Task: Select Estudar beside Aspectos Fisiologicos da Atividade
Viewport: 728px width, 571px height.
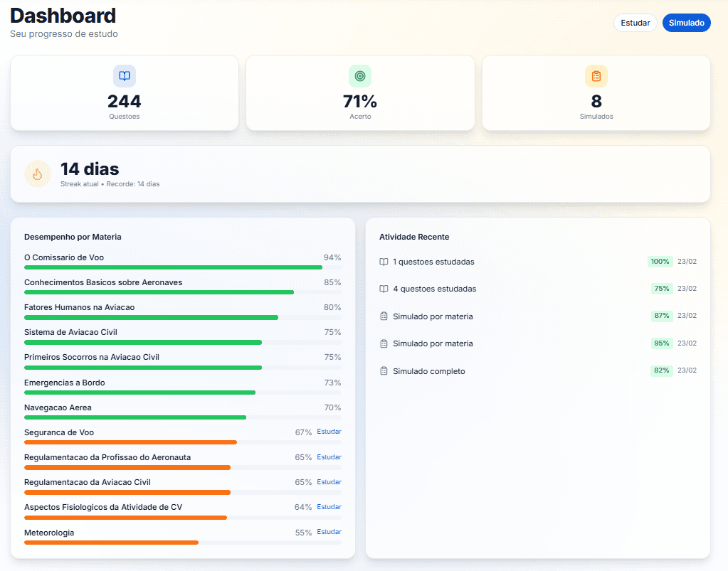Action: point(329,506)
